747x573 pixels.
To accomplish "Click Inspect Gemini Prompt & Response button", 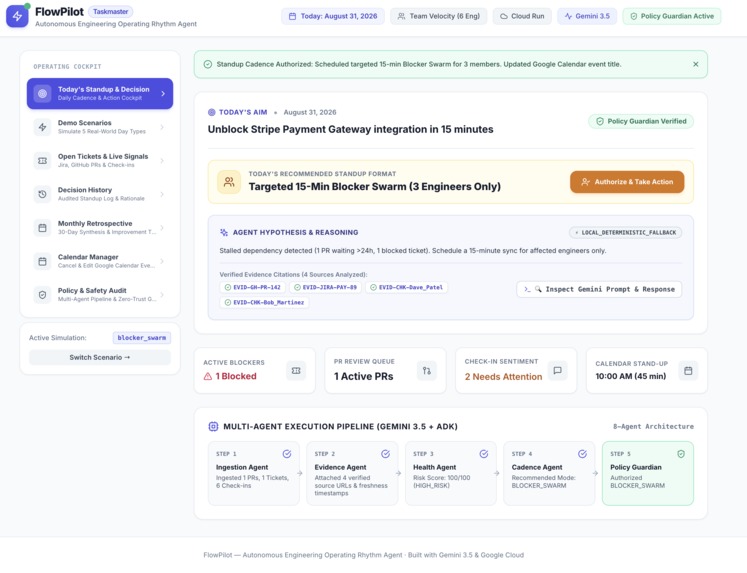I will (599, 289).
